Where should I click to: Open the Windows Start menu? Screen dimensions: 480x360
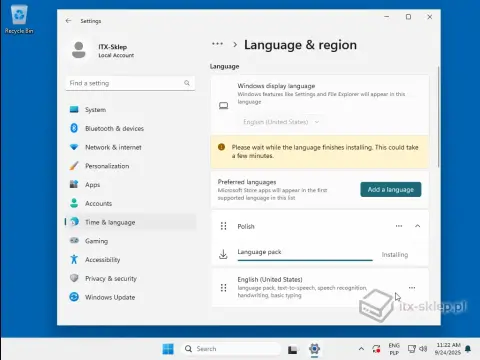point(168,349)
